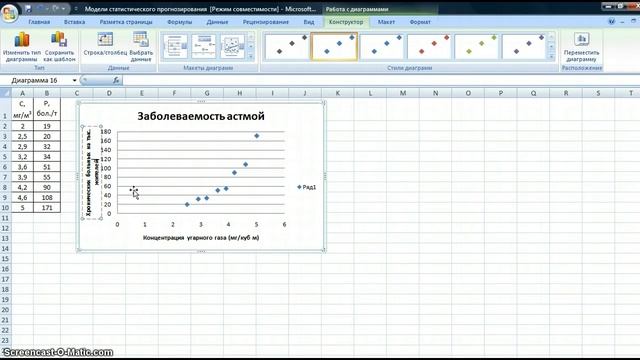Select all cells with corner button
This screenshot has height=360, width=640.
6,93
